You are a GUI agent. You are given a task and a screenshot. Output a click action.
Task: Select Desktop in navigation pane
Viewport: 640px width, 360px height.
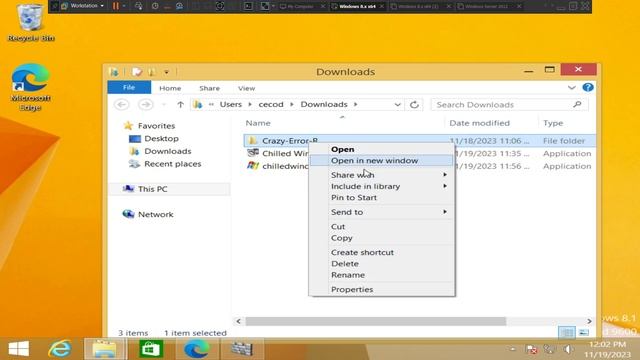click(x=161, y=138)
